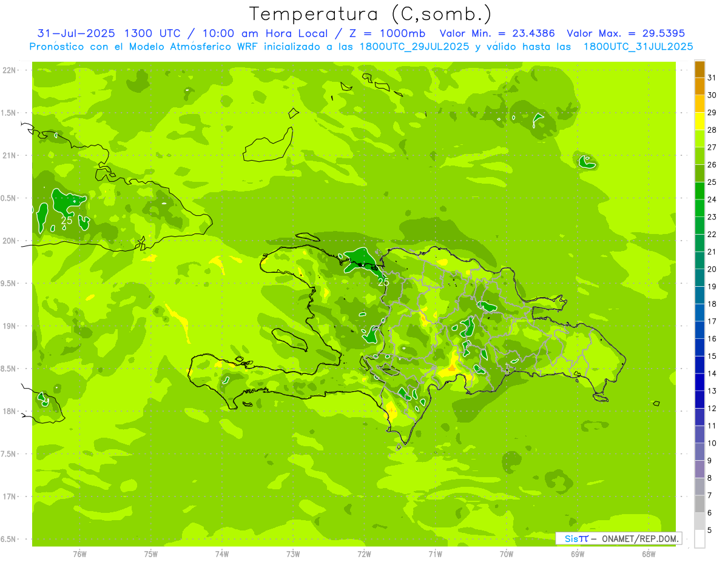728x562 pixels.
Task: Click the 25 contour label over eastern Cuba
Action: pyautogui.click(x=67, y=221)
